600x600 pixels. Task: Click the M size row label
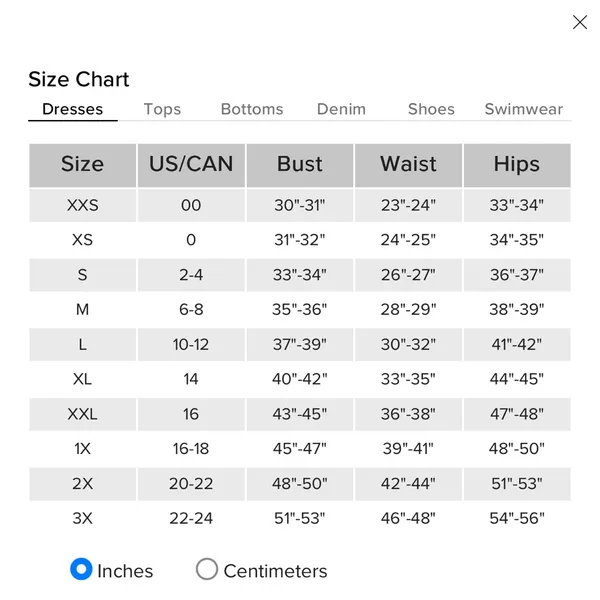tap(83, 310)
